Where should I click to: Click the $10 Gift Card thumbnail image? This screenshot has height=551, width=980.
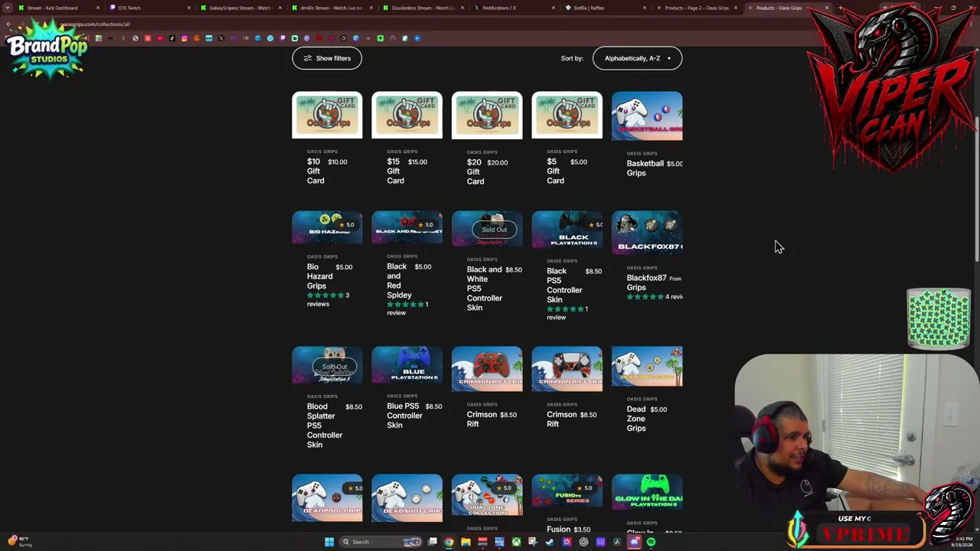click(327, 116)
